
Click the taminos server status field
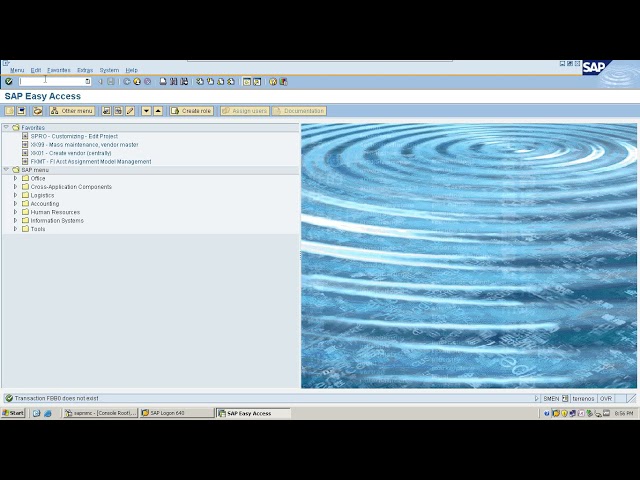pos(583,398)
